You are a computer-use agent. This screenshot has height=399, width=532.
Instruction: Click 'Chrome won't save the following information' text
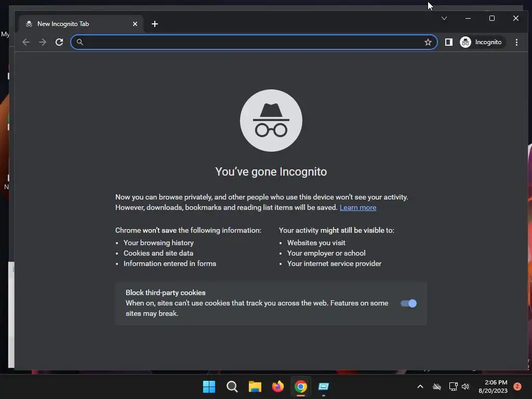tap(188, 230)
